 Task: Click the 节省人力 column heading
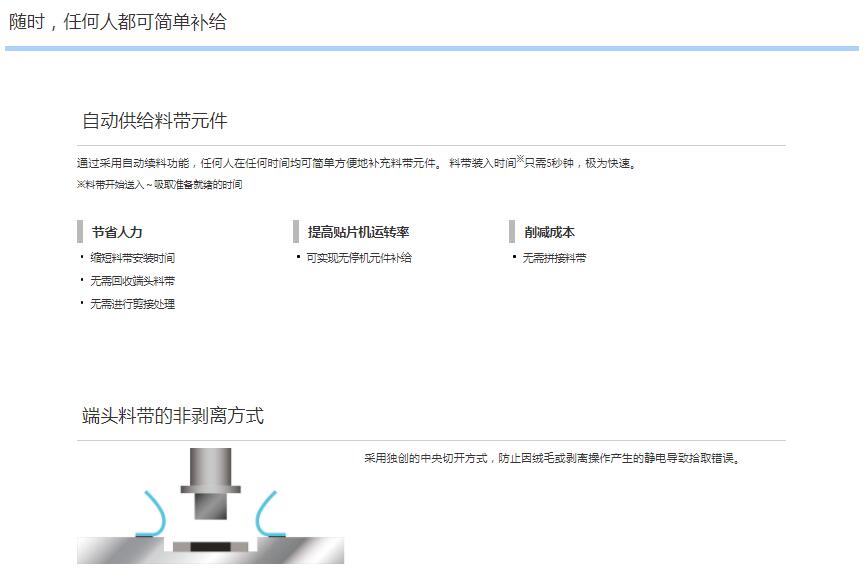117,232
